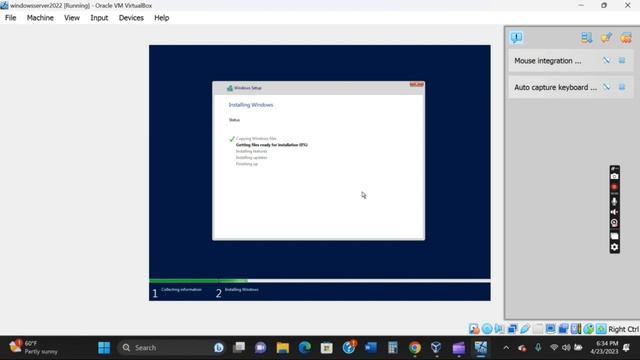This screenshot has height=360, width=640.
Task: Open the Help menu
Action: coord(162,18)
